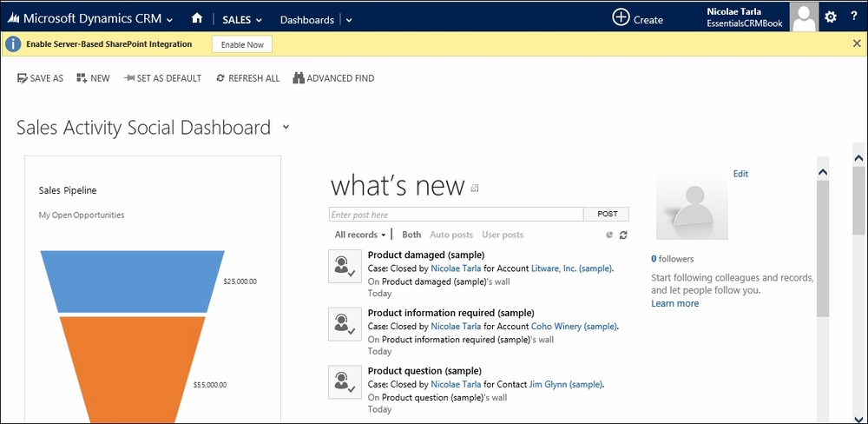Open the Dashboards dropdown chevron
The width and height of the screenshot is (868, 424).
click(x=349, y=21)
